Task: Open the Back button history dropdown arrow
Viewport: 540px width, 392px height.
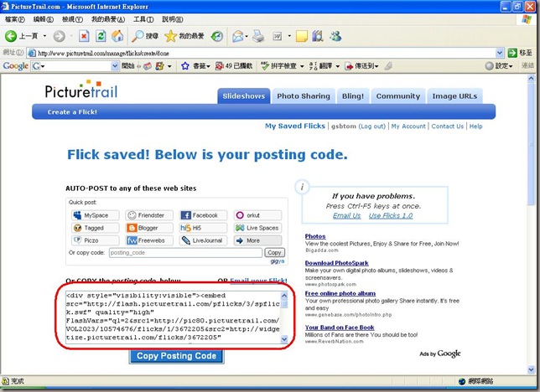Action: click(44, 36)
